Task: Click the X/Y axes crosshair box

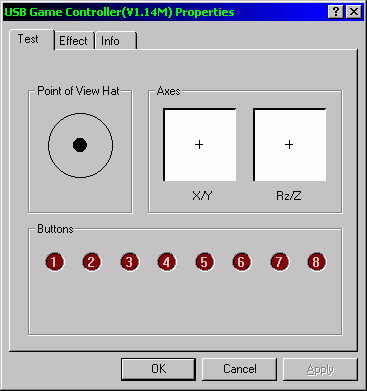Action: click(x=199, y=144)
